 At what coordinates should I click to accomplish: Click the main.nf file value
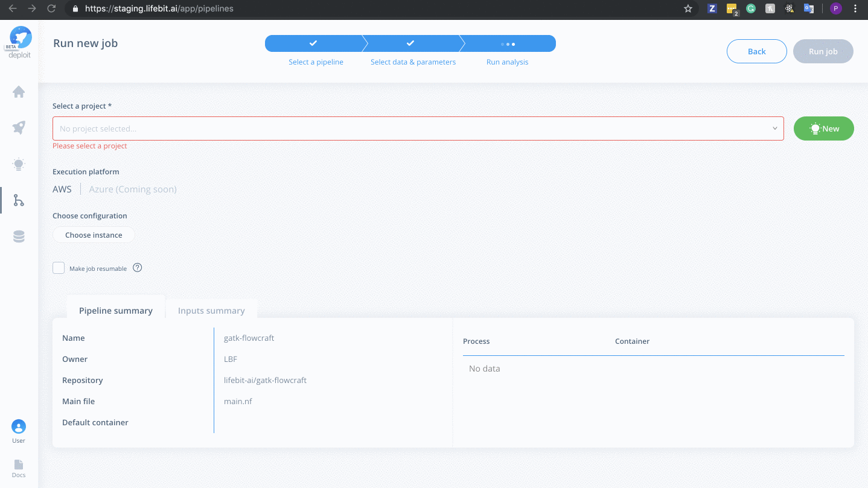pos(238,401)
